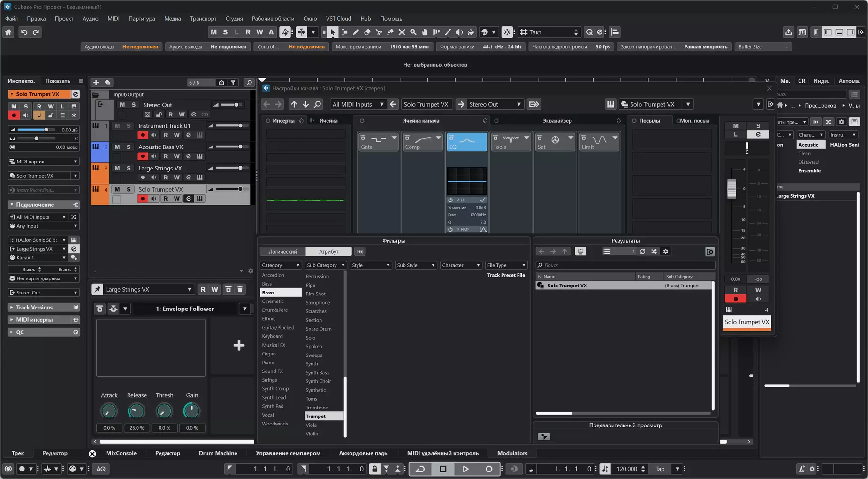The width and height of the screenshot is (868, 479).
Task: Open the Транспорт menu
Action: click(203, 18)
